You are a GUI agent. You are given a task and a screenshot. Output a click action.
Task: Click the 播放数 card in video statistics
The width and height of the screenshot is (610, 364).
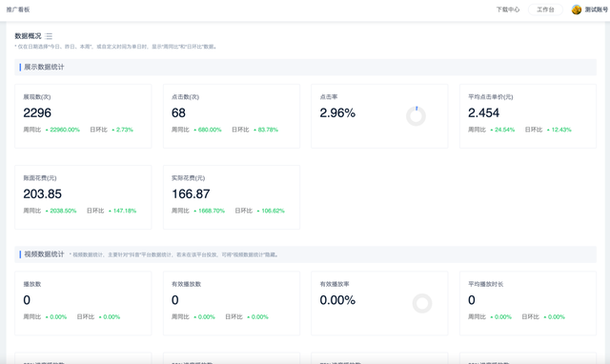(x=83, y=303)
